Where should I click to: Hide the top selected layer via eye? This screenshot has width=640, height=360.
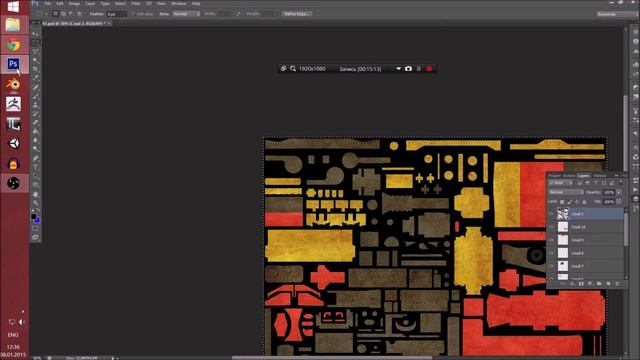pos(551,213)
